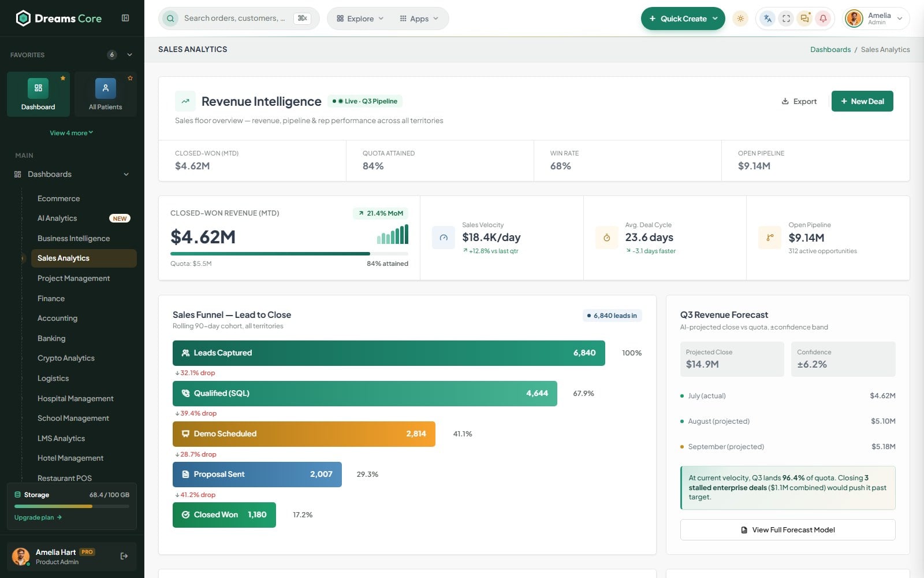924x578 pixels.
Task: Click the Open Pipeline branch icon
Action: (x=770, y=238)
